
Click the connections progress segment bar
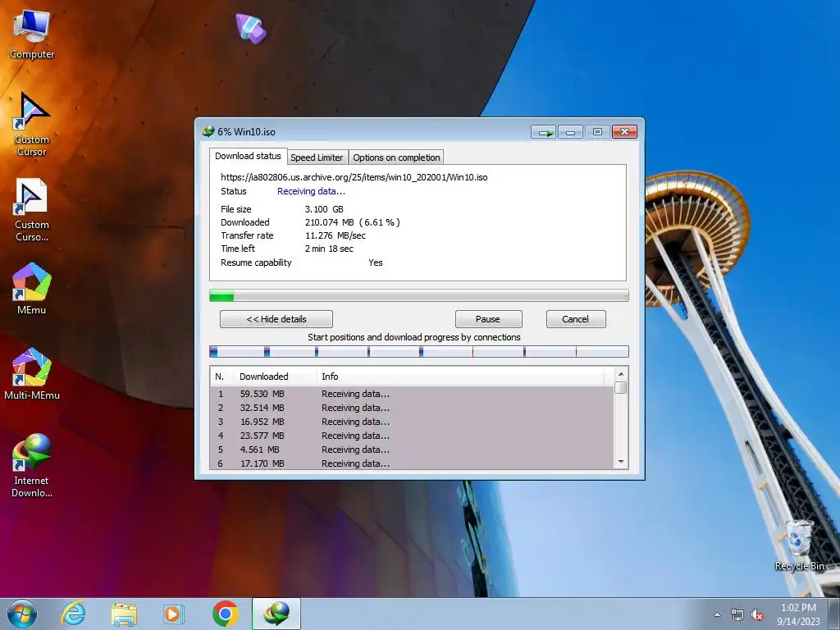(x=419, y=351)
